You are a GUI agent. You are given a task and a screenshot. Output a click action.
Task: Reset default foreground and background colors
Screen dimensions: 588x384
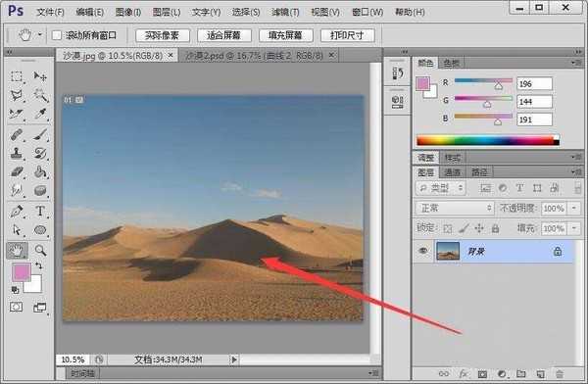tap(15, 290)
